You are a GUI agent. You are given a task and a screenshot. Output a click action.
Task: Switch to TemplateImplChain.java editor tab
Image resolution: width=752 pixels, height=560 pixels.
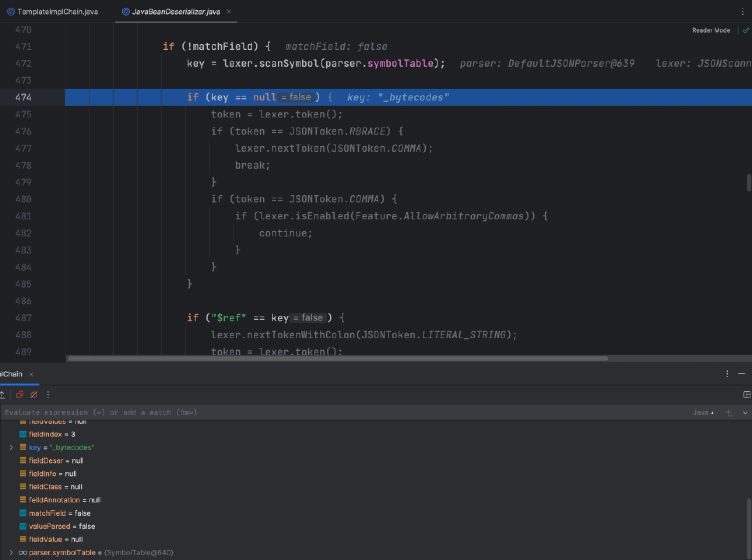pyautogui.click(x=53, y=12)
